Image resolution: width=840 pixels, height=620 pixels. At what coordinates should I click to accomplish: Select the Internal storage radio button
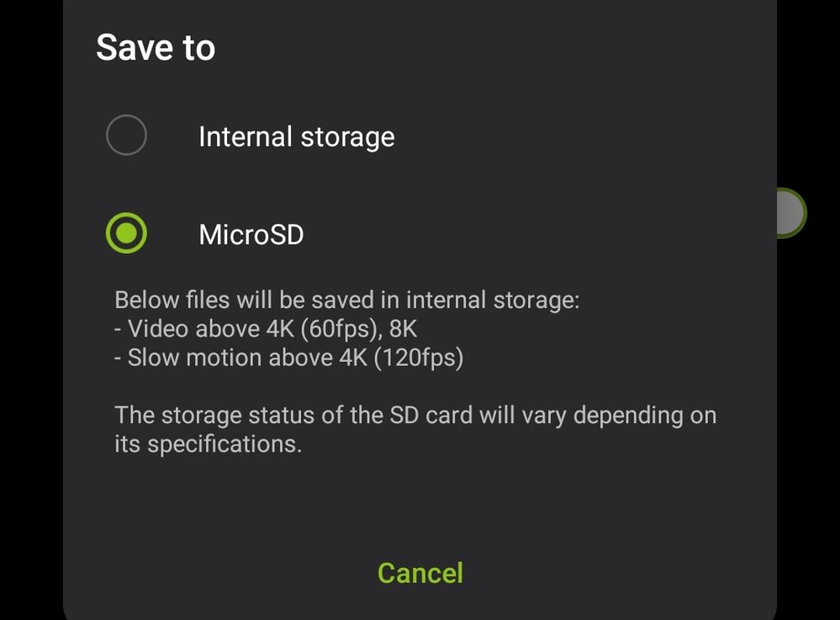126,136
